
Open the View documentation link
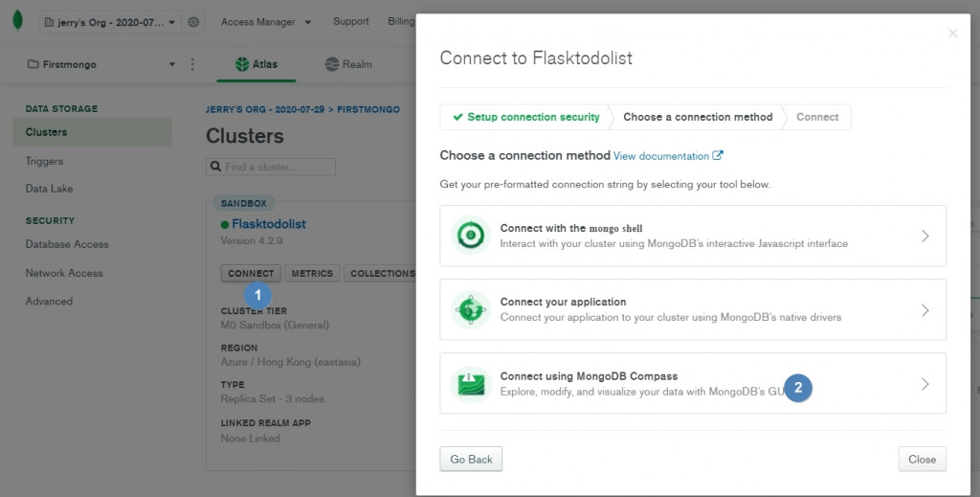click(x=660, y=156)
